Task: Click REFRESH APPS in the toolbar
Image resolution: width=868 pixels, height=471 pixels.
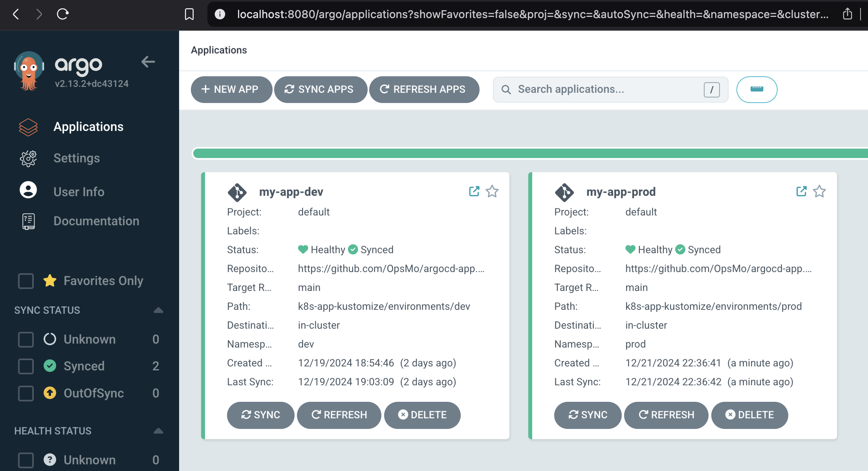Action: coord(424,90)
